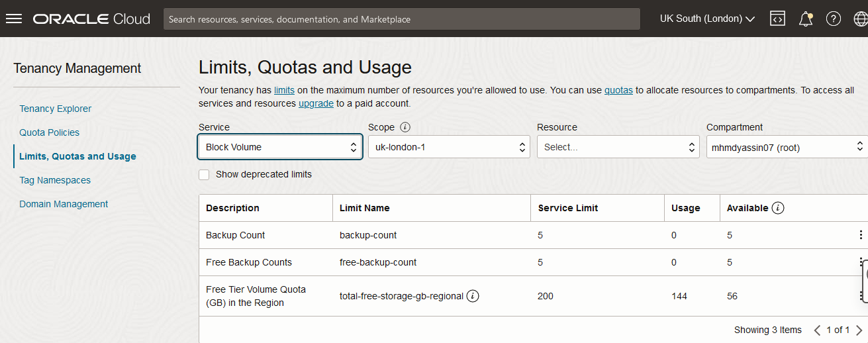The height and width of the screenshot is (343, 868).
Task: Open the hamburger navigation menu
Action: tap(14, 19)
